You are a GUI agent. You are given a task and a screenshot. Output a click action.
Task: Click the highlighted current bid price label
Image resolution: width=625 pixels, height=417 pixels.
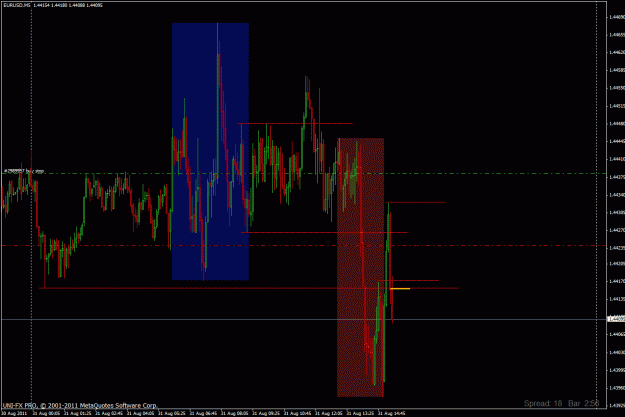click(616, 319)
